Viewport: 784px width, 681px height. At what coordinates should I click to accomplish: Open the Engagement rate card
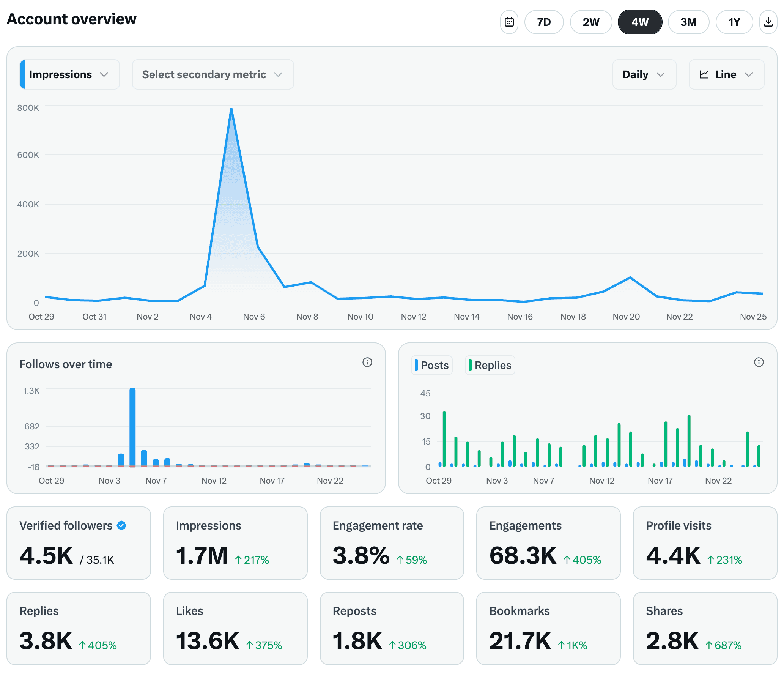click(x=391, y=542)
